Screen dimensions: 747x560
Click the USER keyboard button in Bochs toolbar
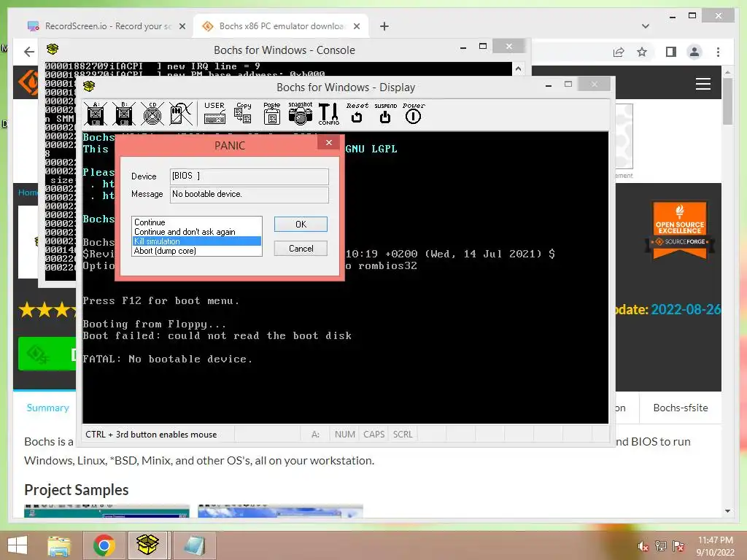pyautogui.click(x=214, y=113)
